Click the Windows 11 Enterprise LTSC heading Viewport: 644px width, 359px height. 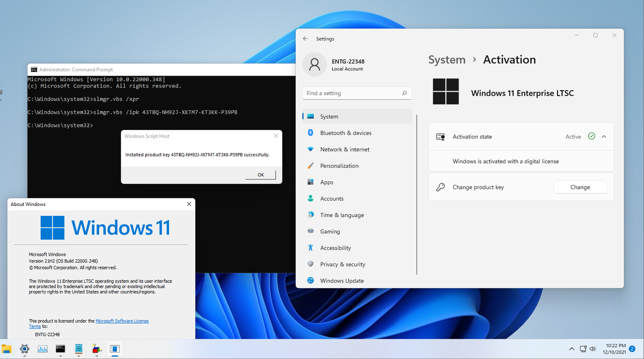(522, 93)
